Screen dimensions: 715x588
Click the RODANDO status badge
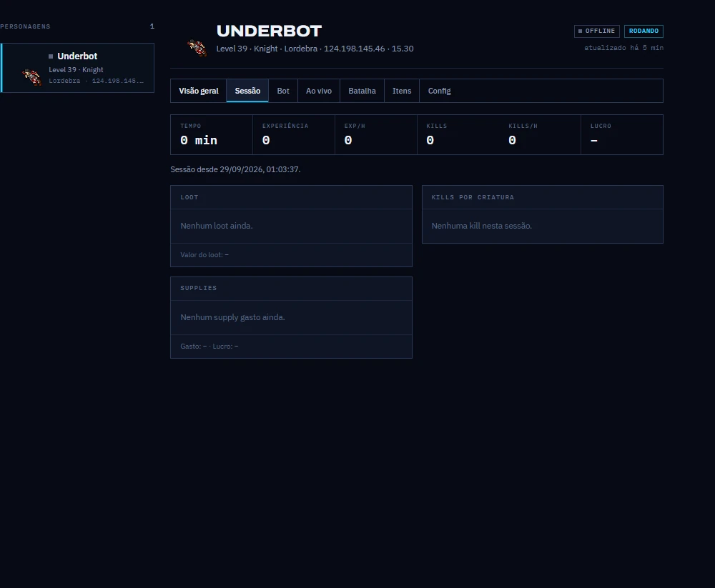click(643, 31)
